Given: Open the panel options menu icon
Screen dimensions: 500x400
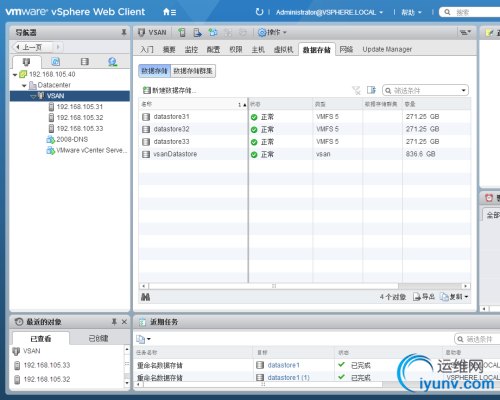Looking at the screenshot, I should (x=465, y=32).
